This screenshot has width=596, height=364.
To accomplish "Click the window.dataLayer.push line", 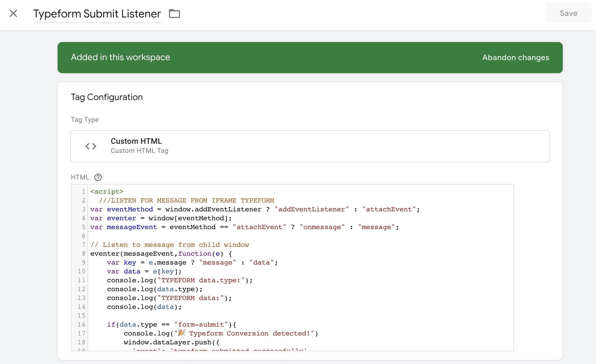I will [x=171, y=342].
